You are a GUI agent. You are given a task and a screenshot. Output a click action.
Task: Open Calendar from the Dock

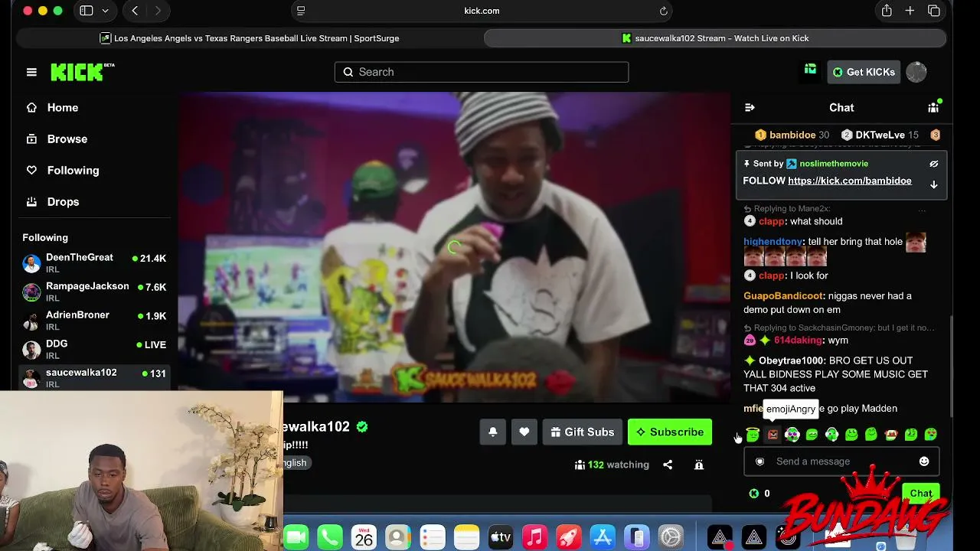pos(364,538)
